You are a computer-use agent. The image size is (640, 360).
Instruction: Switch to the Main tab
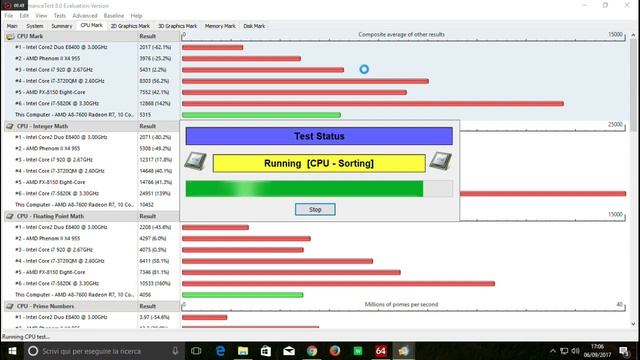(12, 26)
